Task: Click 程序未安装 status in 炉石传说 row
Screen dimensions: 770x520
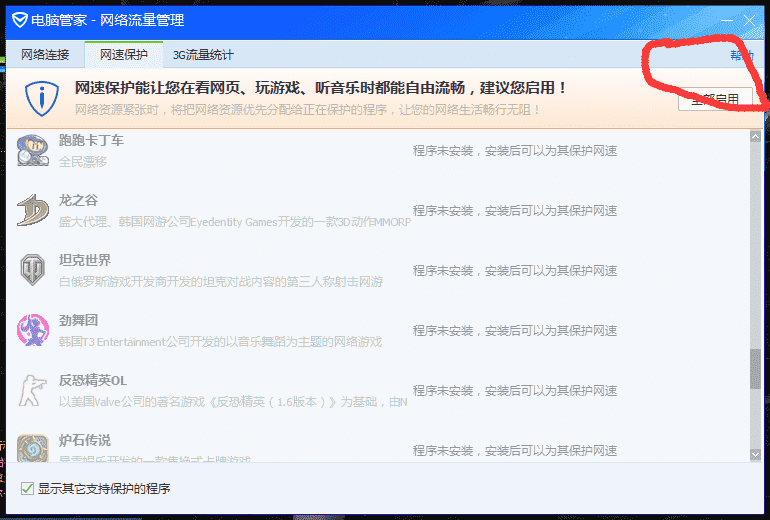Action: (x=515, y=451)
